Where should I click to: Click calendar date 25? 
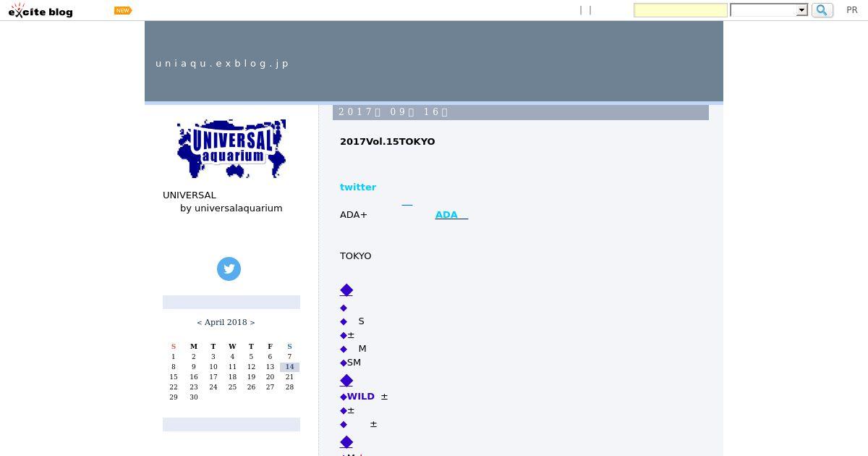coord(232,387)
